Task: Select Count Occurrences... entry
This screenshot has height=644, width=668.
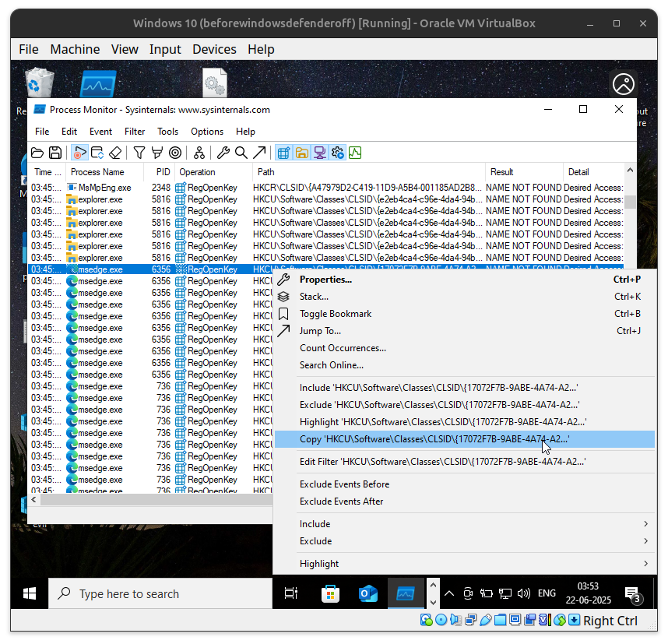Action: (464, 348)
